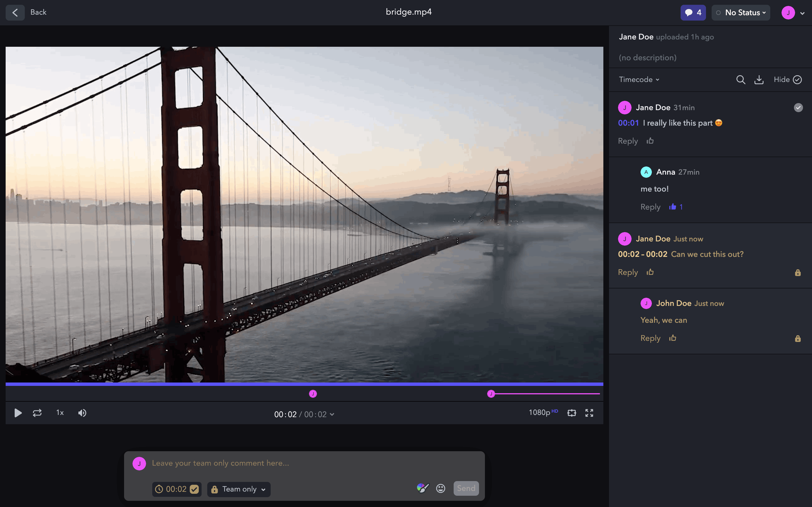Go Back to previous page
812x507 pixels.
15,13
